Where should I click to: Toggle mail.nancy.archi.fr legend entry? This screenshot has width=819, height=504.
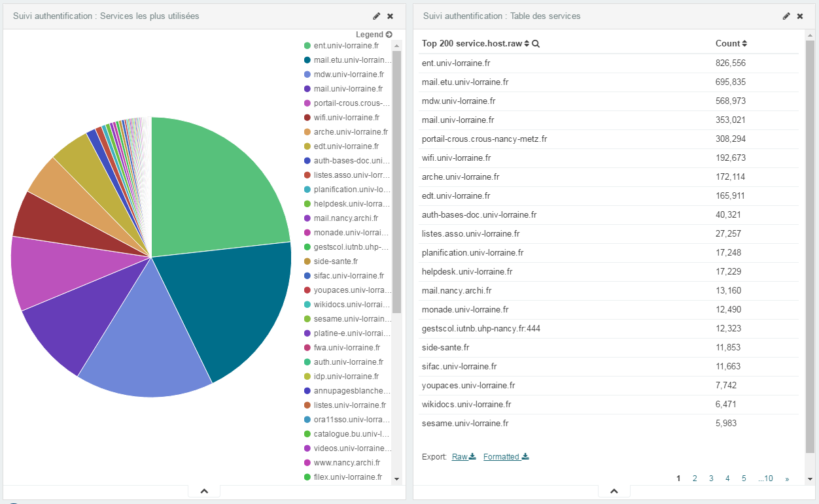345,218
